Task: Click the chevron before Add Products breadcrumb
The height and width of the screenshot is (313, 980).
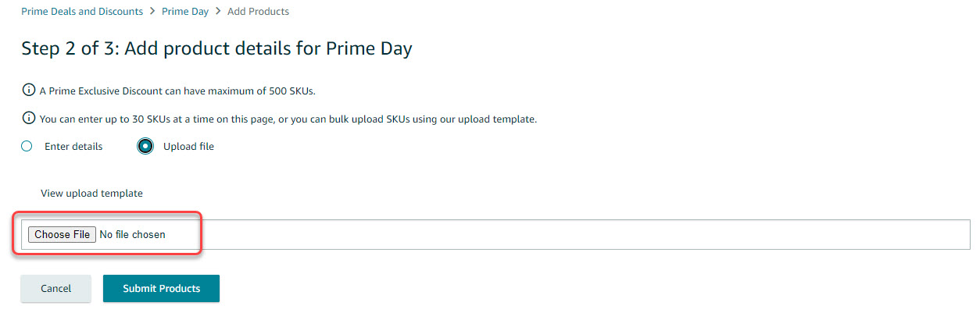Action: coord(217,12)
